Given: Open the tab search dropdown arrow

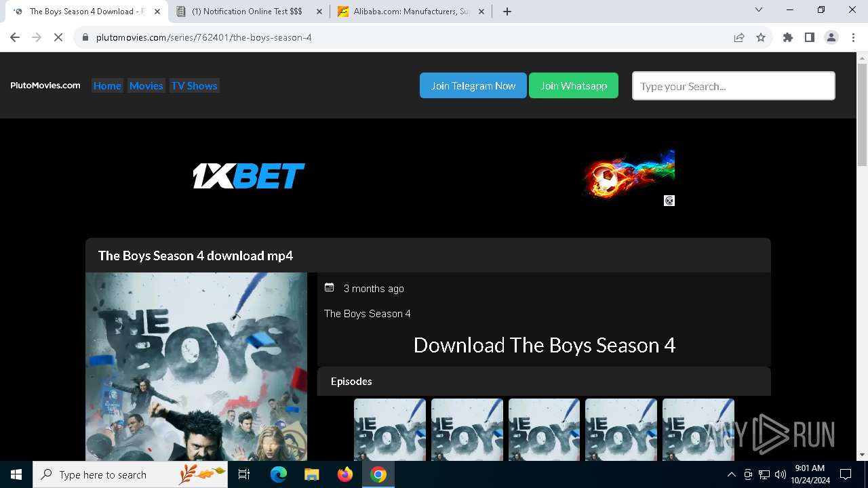Looking at the screenshot, I should (x=759, y=10).
